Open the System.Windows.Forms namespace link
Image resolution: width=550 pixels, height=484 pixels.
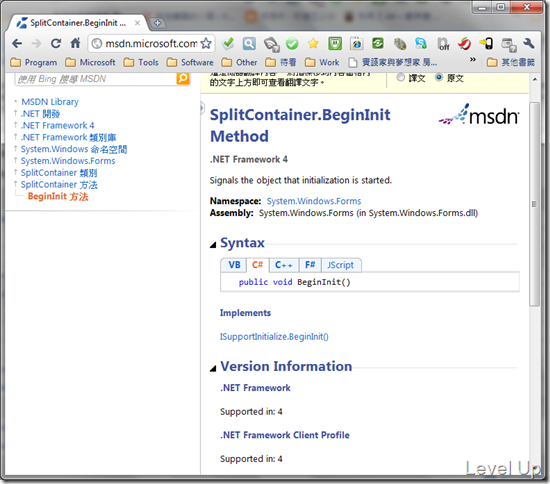point(314,201)
